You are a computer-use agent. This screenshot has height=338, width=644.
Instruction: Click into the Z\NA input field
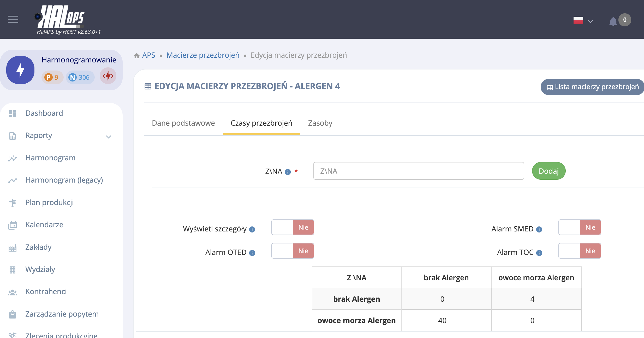[418, 171]
